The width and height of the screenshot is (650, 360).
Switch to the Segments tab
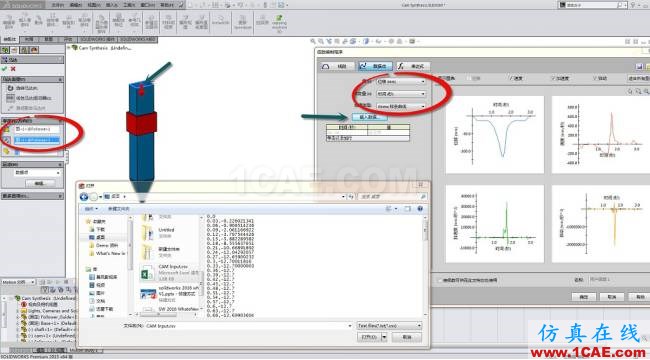pyautogui.click(x=337, y=66)
